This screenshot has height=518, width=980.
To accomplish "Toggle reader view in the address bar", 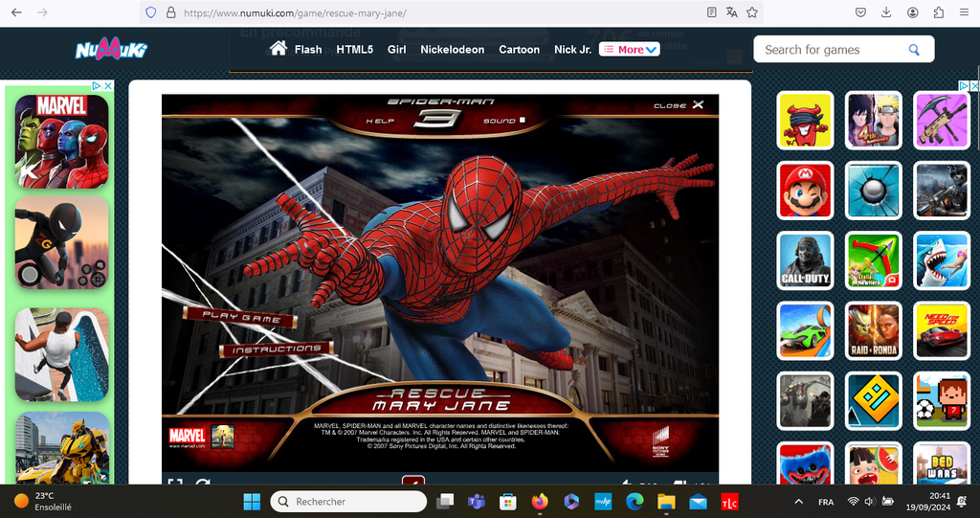I will pyautogui.click(x=711, y=12).
